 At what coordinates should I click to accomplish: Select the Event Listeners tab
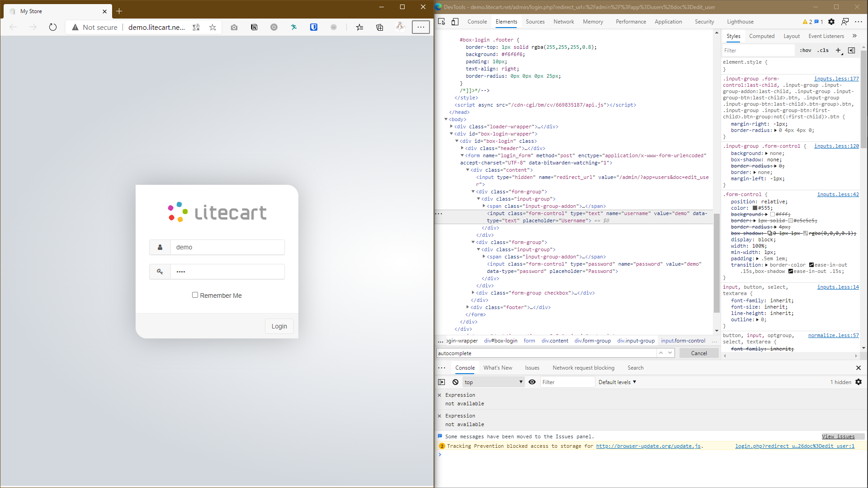click(x=826, y=36)
